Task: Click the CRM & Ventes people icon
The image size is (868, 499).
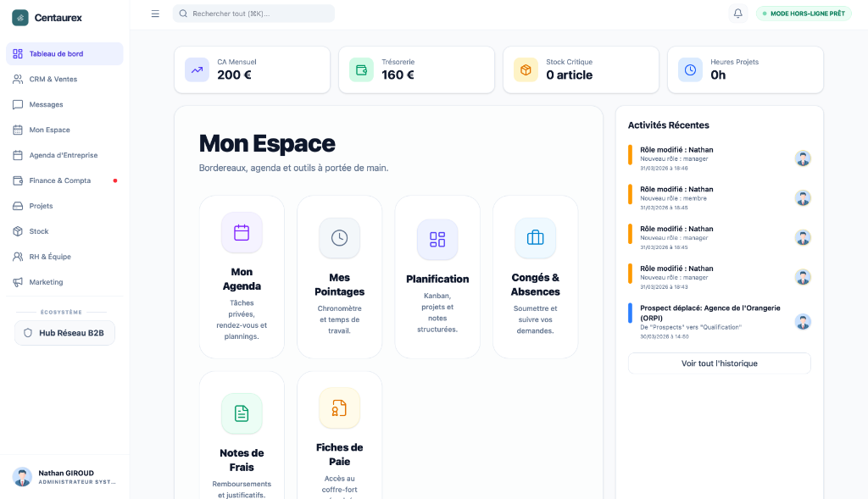Action: point(18,79)
